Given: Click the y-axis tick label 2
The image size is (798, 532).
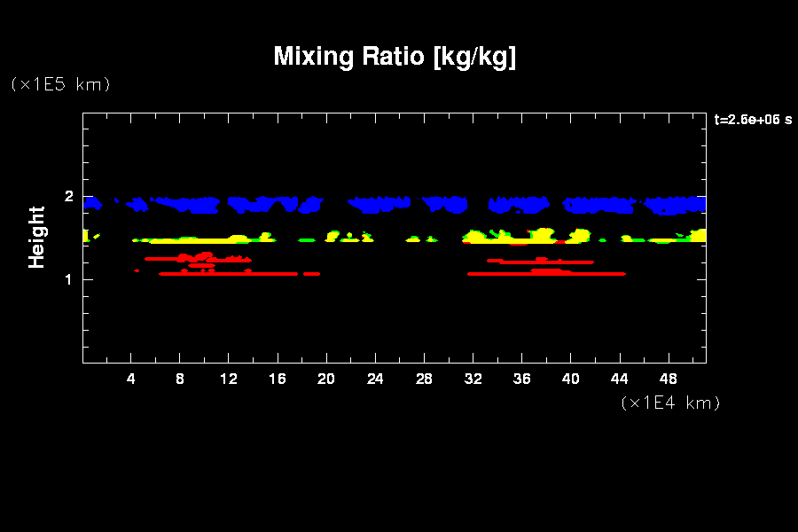Looking at the screenshot, I should pyautogui.click(x=66, y=197).
